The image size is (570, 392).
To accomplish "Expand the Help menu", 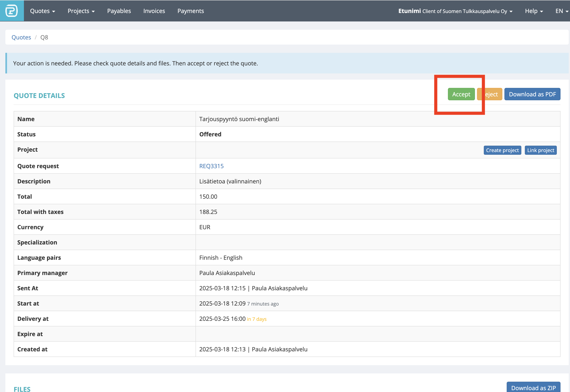I will click(534, 11).
